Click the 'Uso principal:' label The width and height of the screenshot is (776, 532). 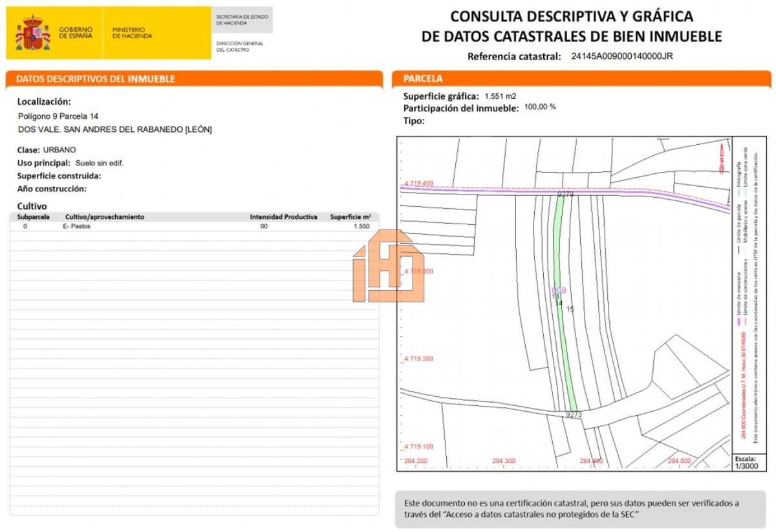click(x=44, y=163)
